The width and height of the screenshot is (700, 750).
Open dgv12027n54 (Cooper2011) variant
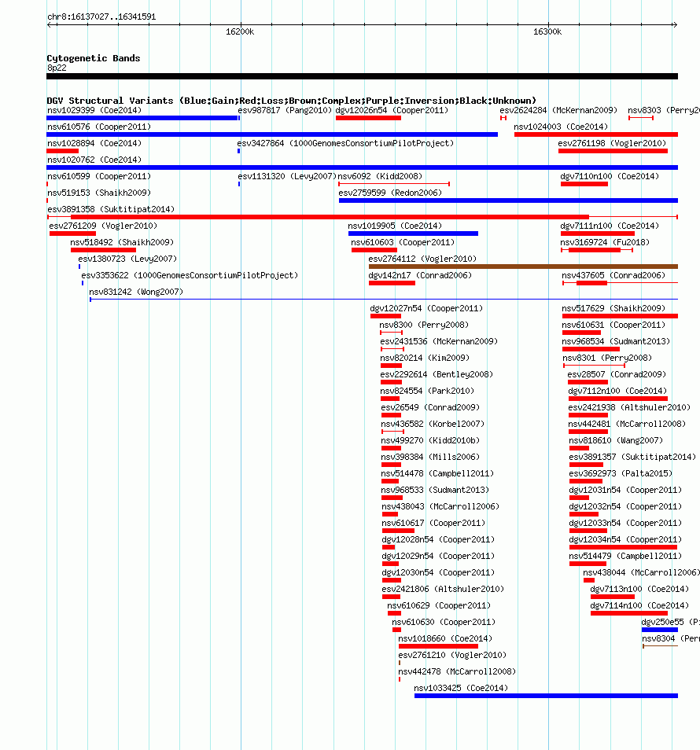426,308
